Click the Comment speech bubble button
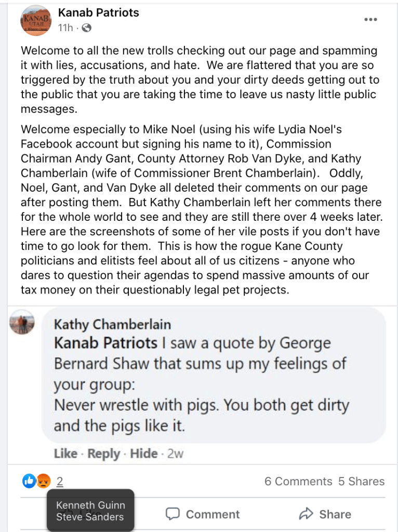The height and width of the screenshot is (532, 398). point(203,514)
